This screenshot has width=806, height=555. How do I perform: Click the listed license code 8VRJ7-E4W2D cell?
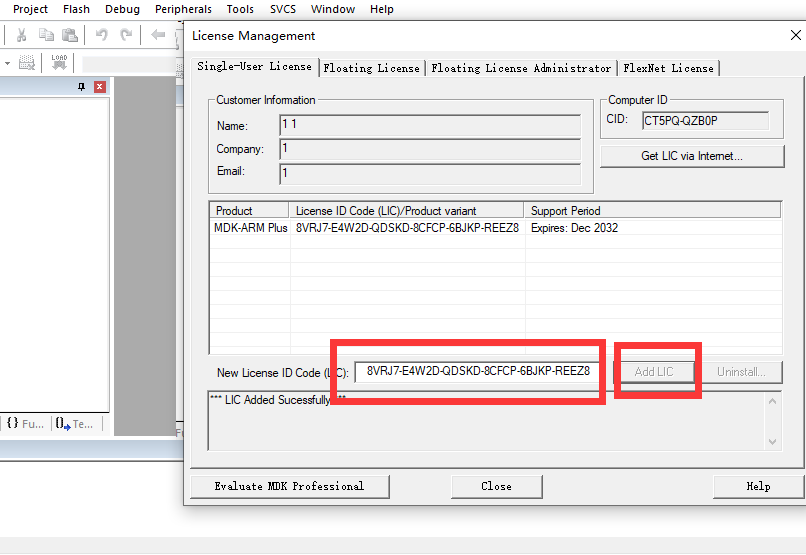[x=407, y=228]
